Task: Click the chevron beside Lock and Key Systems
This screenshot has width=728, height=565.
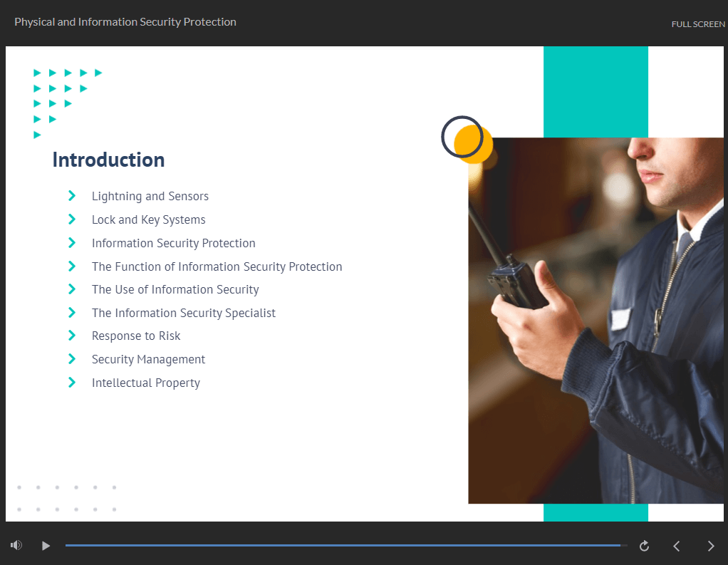Action: 71,219
